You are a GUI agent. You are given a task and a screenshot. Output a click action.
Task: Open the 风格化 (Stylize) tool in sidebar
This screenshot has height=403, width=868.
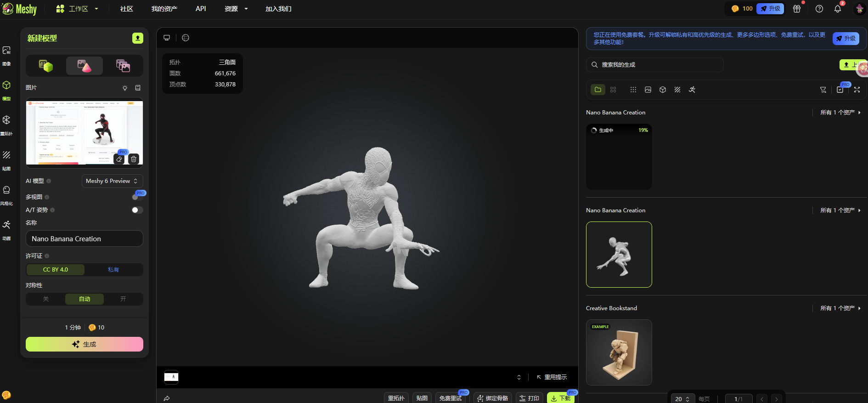coord(6,194)
